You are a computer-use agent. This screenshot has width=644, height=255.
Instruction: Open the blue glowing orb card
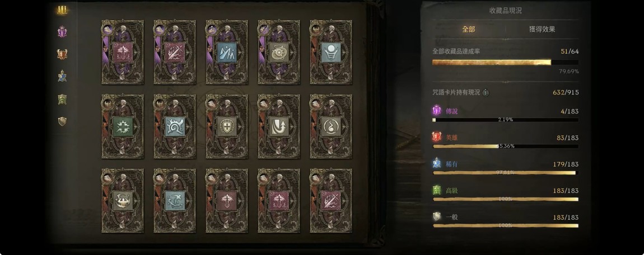click(x=330, y=52)
